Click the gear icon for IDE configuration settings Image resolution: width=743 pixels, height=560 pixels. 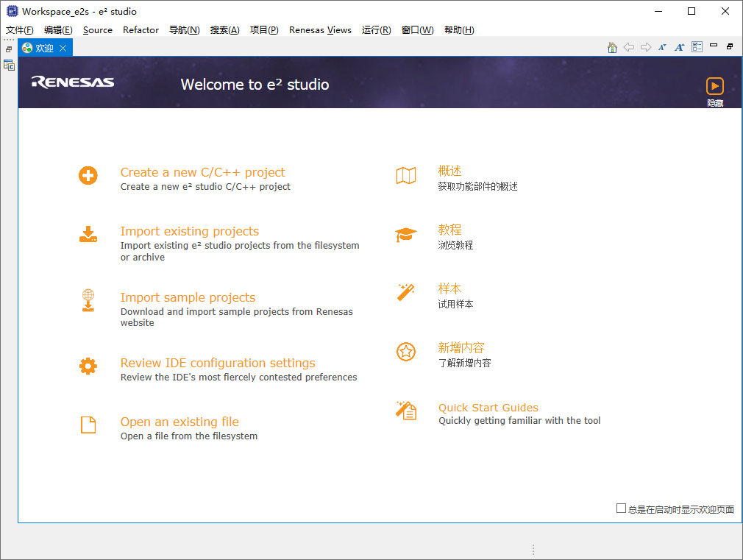point(88,366)
